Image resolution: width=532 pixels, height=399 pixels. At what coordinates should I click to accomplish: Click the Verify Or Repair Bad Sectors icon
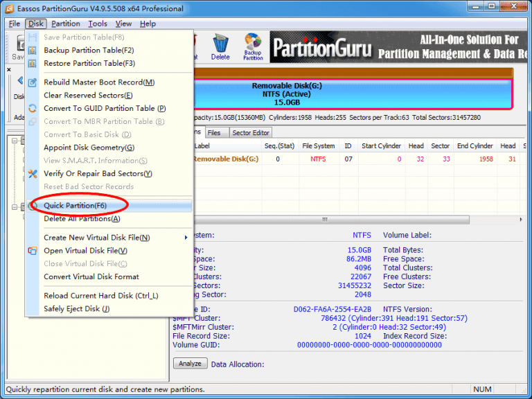(33, 174)
